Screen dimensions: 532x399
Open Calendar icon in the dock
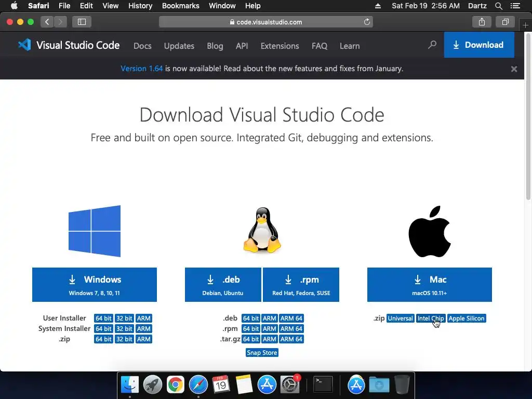coord(221,385)
